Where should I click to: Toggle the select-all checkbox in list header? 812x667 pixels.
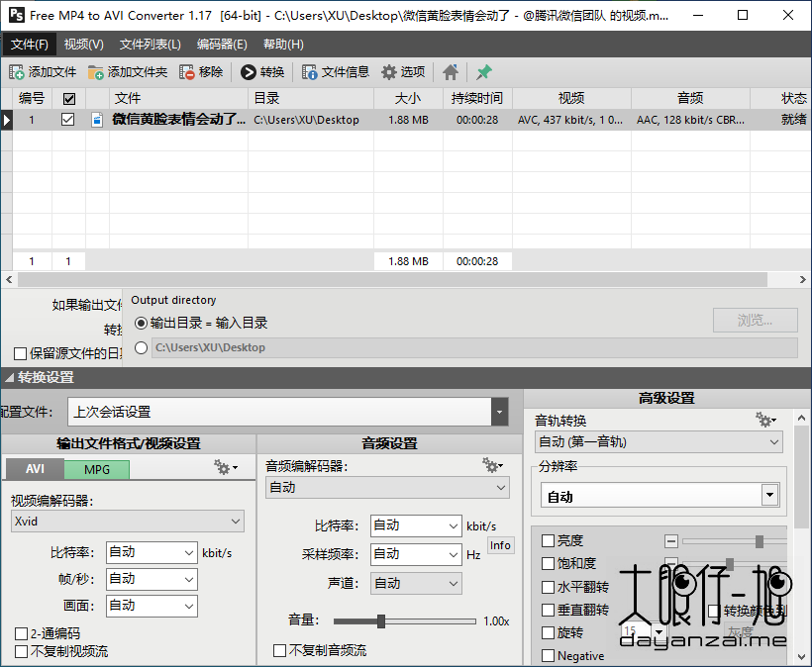click(69, 98)
